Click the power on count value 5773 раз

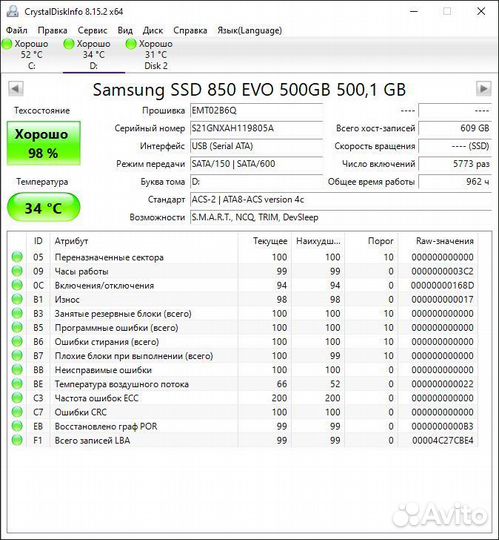point(455,164)
